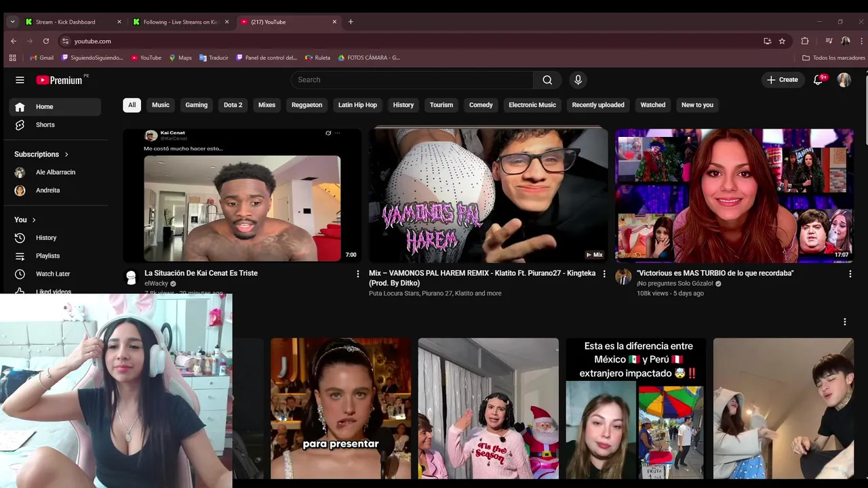This screenshot has width=868, height=488.
Task: Click the Create button
Action: (782, 80)
